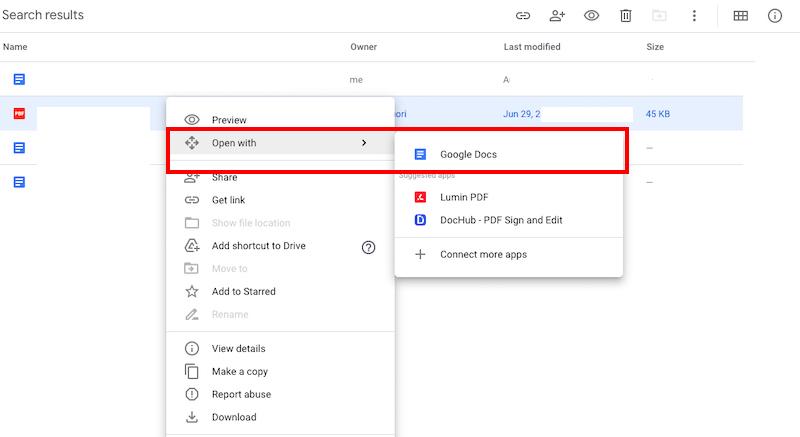This screenshot has height=437, width=800.
Task: Switch to grid layout view
Action: 740,16
